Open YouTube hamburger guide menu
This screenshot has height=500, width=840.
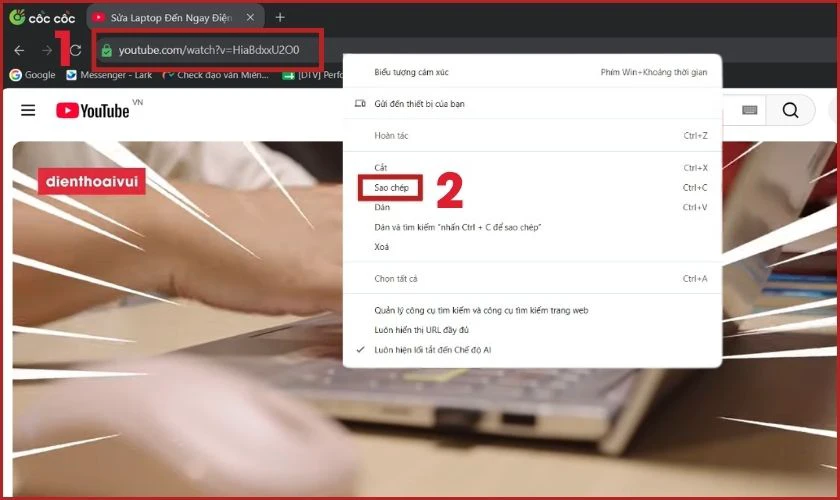[28, 110]
